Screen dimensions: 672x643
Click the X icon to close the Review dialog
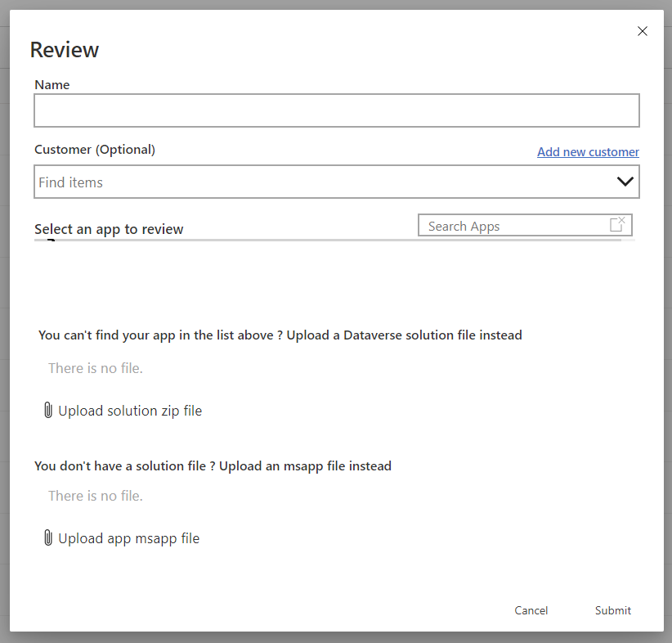tap(643, 31)
